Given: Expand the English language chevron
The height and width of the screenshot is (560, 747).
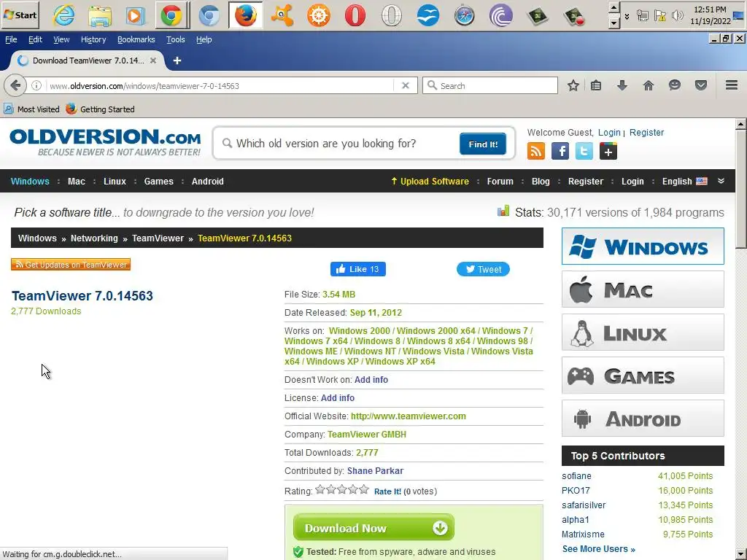Looking at the screenshot, I should [x=721, y=181].
